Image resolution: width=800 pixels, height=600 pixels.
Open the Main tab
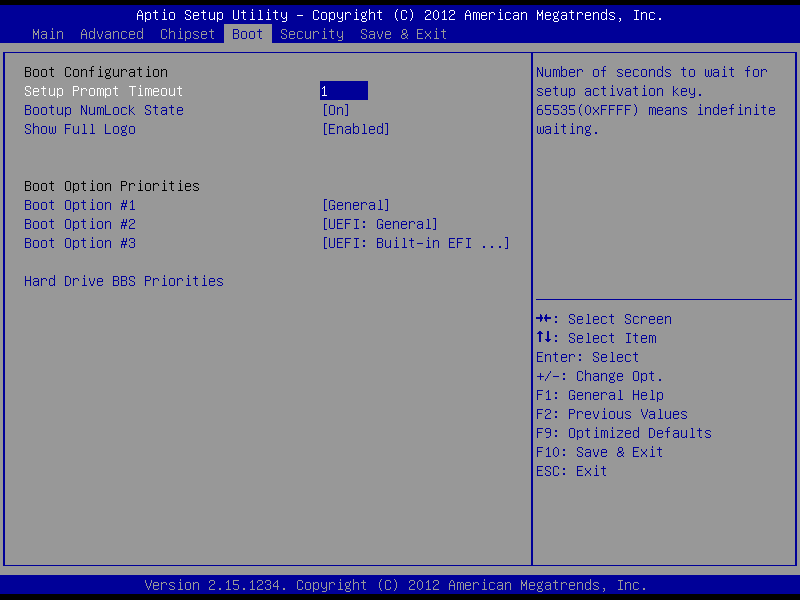coord(48,34)
